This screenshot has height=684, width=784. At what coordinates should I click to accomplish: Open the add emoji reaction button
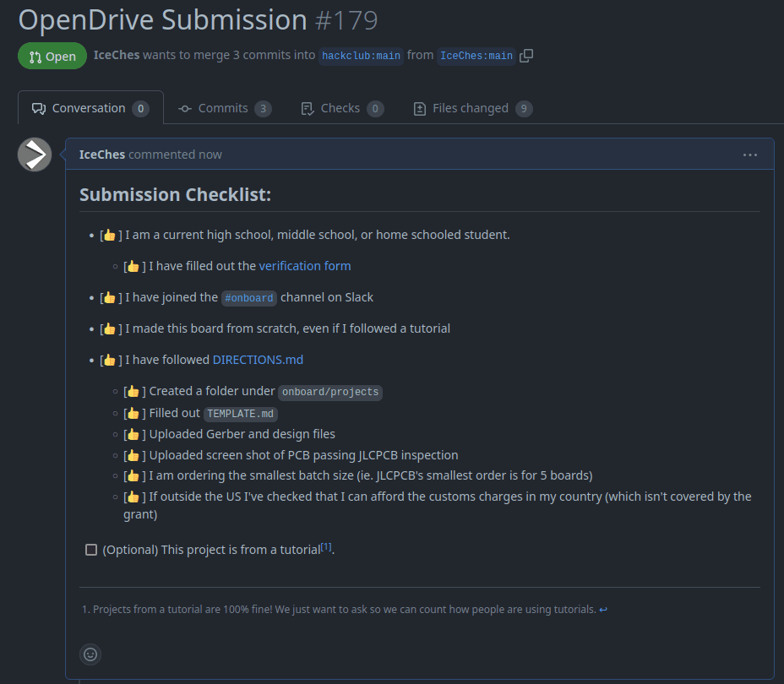pos(90,654)
